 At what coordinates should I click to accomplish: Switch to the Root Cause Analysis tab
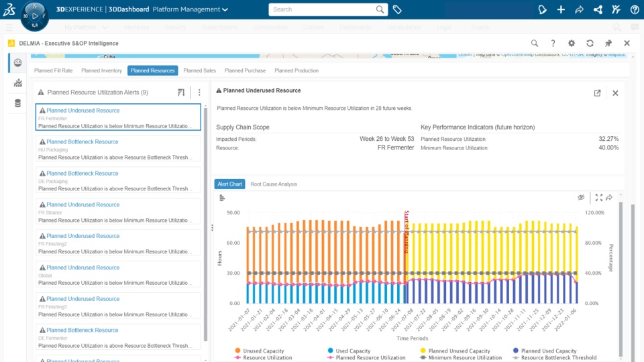[x=274, y=184]
